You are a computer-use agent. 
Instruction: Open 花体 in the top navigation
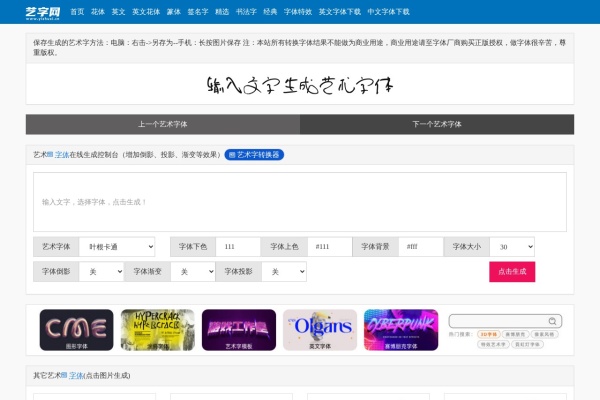pyautogui.click(x=98, y=12)
